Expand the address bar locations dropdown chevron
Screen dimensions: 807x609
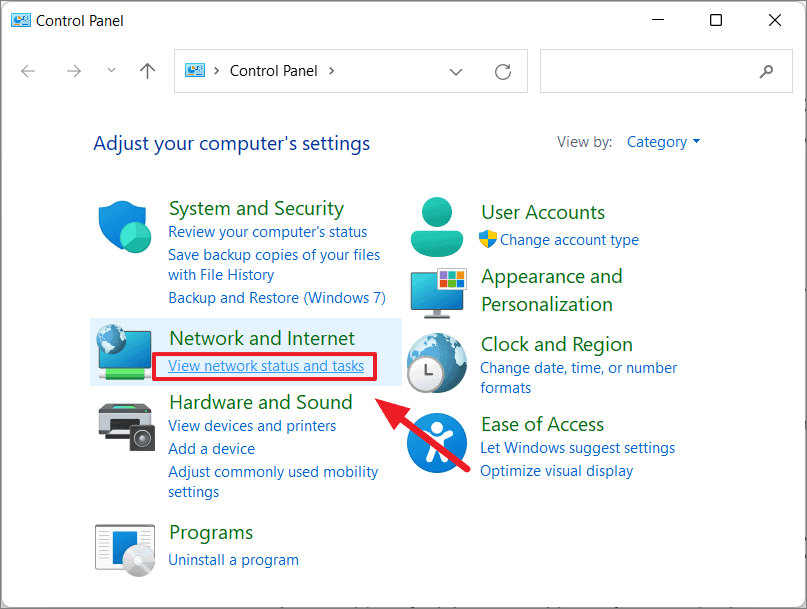[456, 71]
